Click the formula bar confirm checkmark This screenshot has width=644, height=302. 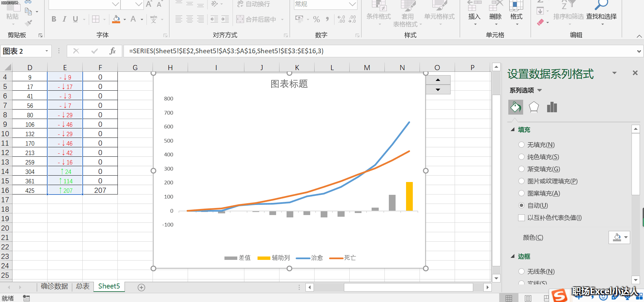(x=95, y=51)
